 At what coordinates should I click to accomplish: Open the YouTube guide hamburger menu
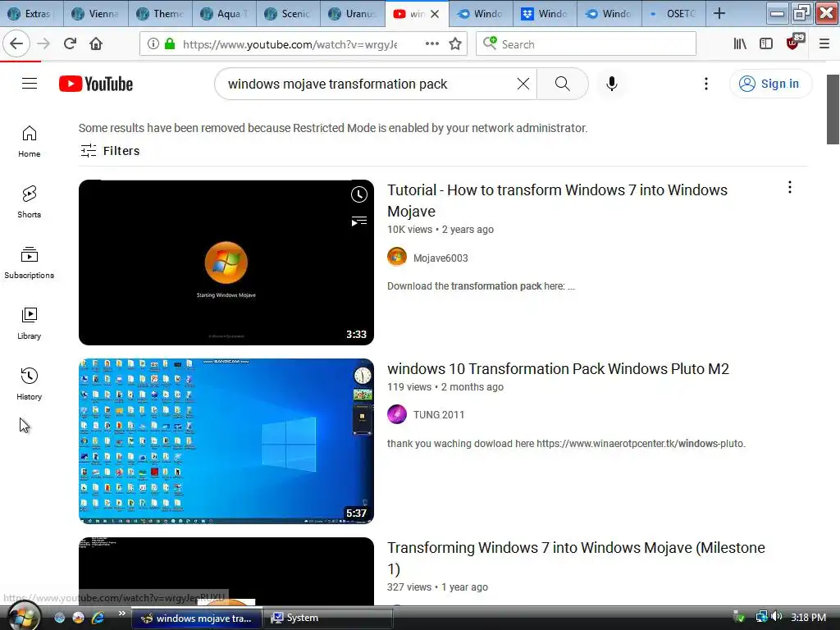click(30, 84)
